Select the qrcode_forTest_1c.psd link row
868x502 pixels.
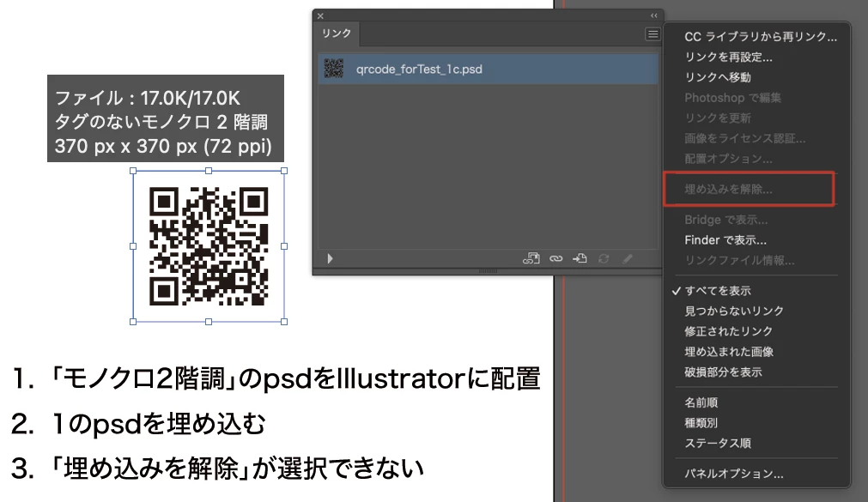[488, 70]
